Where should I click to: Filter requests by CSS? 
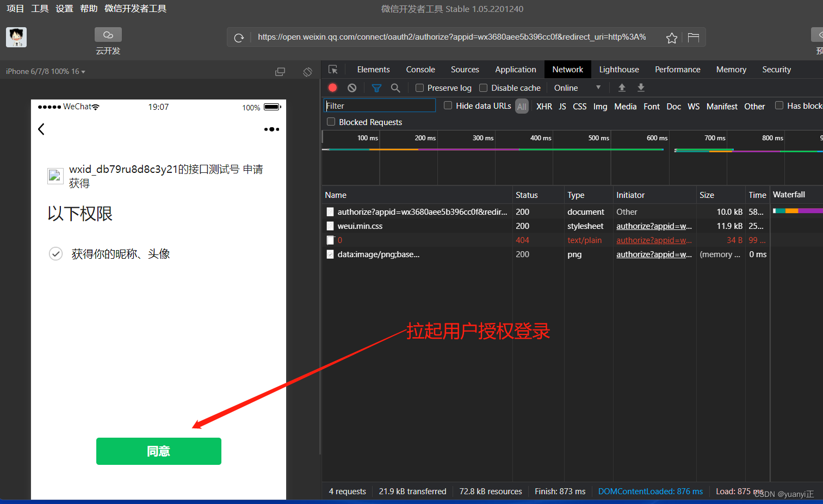580,107
